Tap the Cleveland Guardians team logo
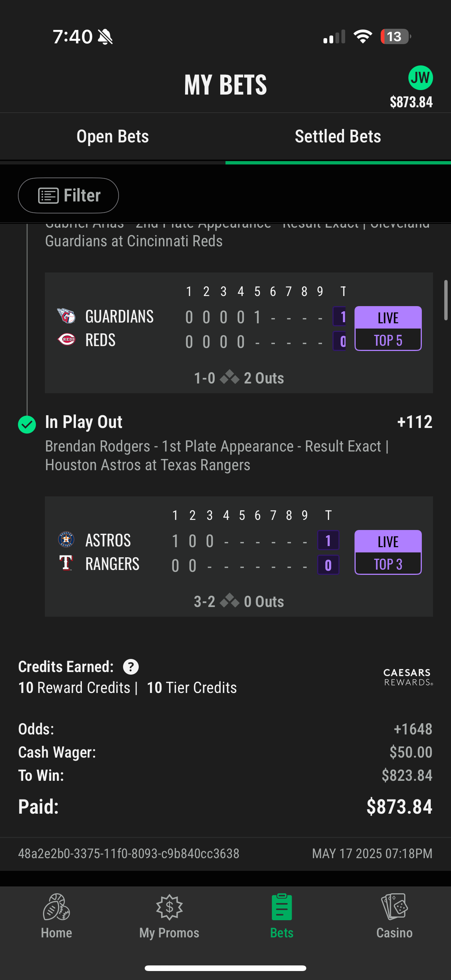The height and width of the screenshot is (980, 451). [66, 316]
